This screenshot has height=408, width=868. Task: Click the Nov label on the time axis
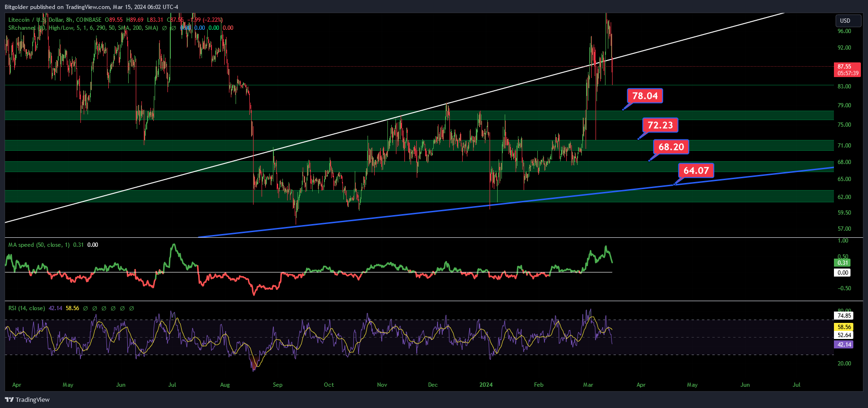click(x=382, y=385)
